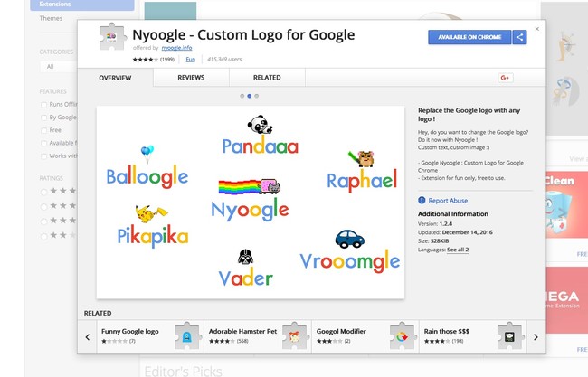
Task: Close the Nyoogle details dialog
Action: pyautogui.click(x=537, y=29)
